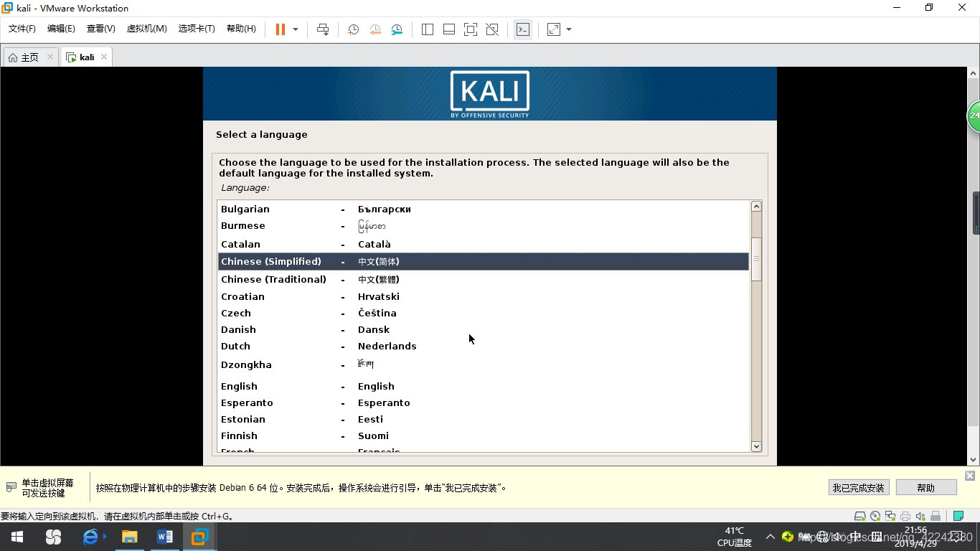
Task: Open the Windows Start menu
Action: click(17, 537)
